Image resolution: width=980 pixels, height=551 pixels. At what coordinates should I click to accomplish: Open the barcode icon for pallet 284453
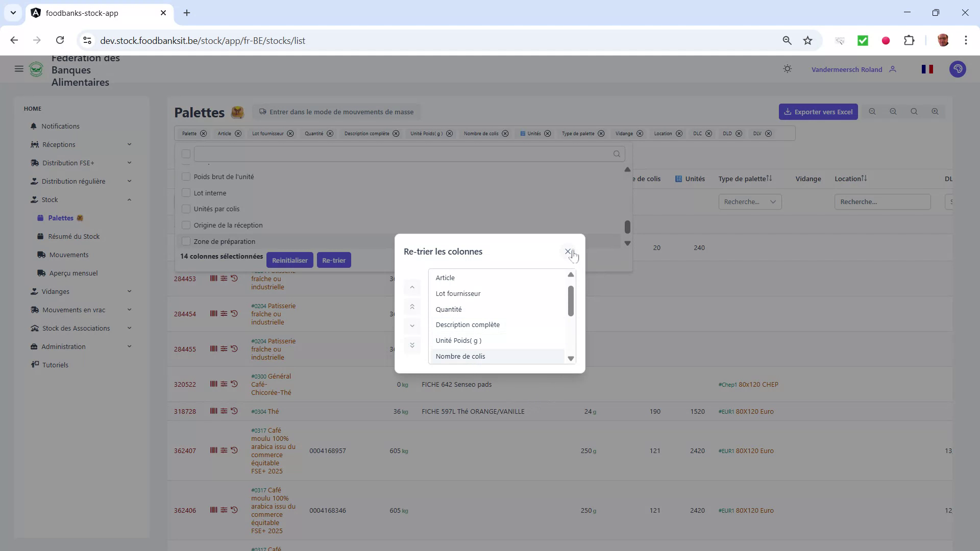(x=213, y=279)
